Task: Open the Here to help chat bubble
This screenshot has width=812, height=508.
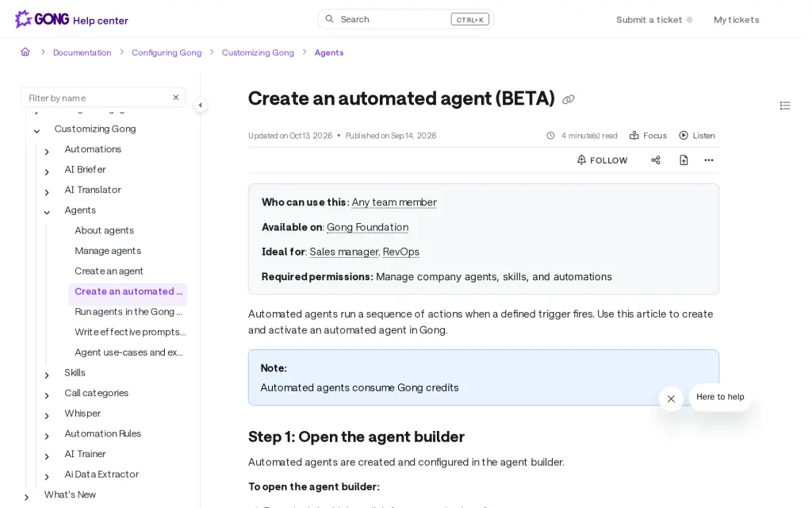Action: coord(720,397)
